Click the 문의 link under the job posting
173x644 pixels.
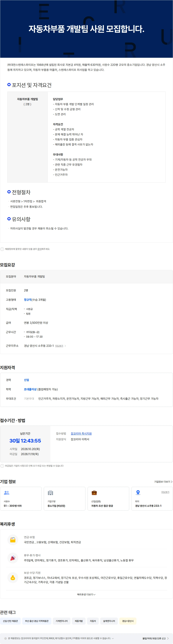point(39,249)
